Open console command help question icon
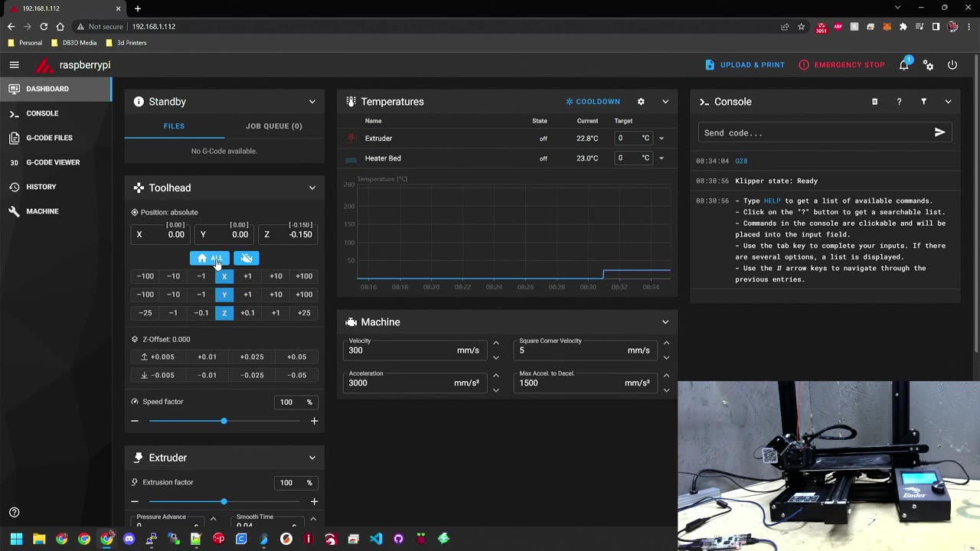This screenshot has width=980, height=551. click(x=899, y=102)
